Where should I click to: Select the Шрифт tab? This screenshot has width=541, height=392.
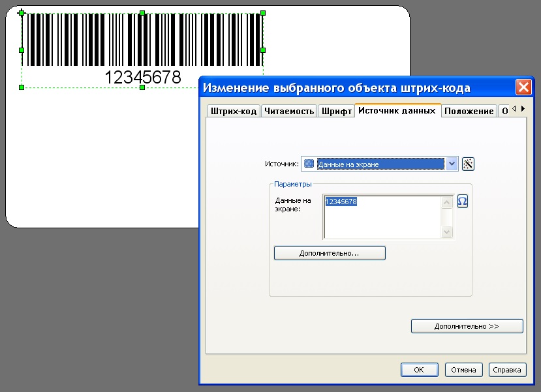click(336, 111)
